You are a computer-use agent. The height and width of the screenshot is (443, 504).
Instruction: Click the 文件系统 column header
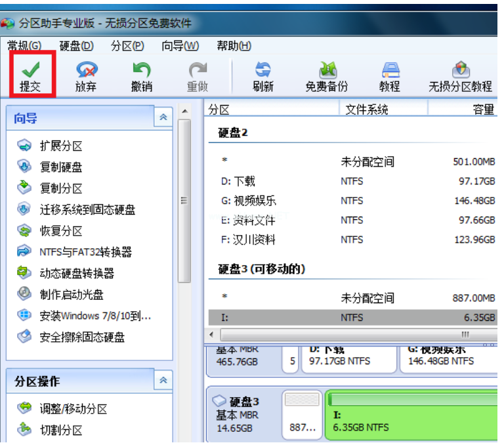point(366,110)
